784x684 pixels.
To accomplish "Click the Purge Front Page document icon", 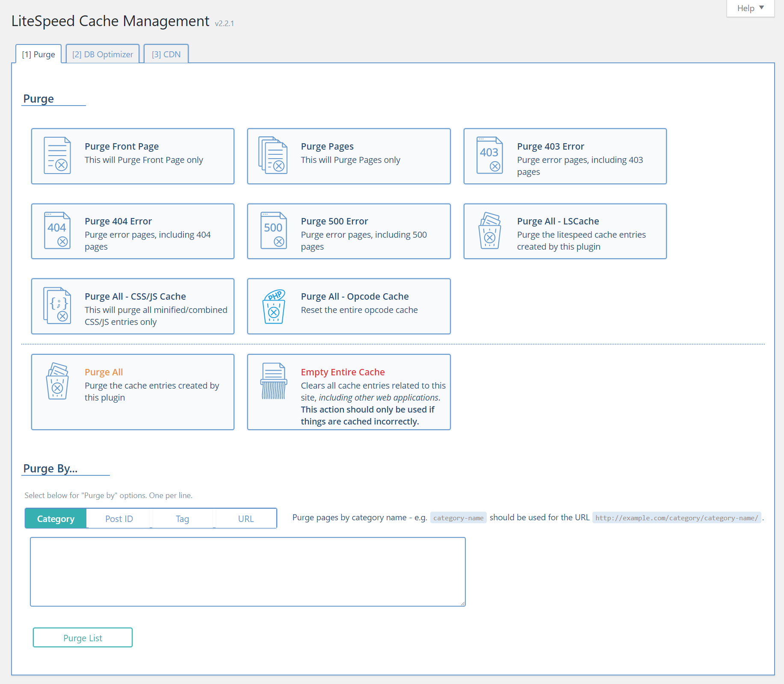I will [x=57, y=156].
